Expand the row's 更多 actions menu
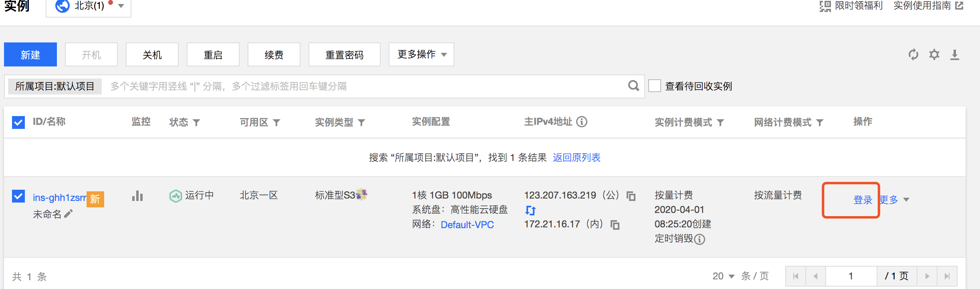The image size is (980, 289). tap(894, 200)
